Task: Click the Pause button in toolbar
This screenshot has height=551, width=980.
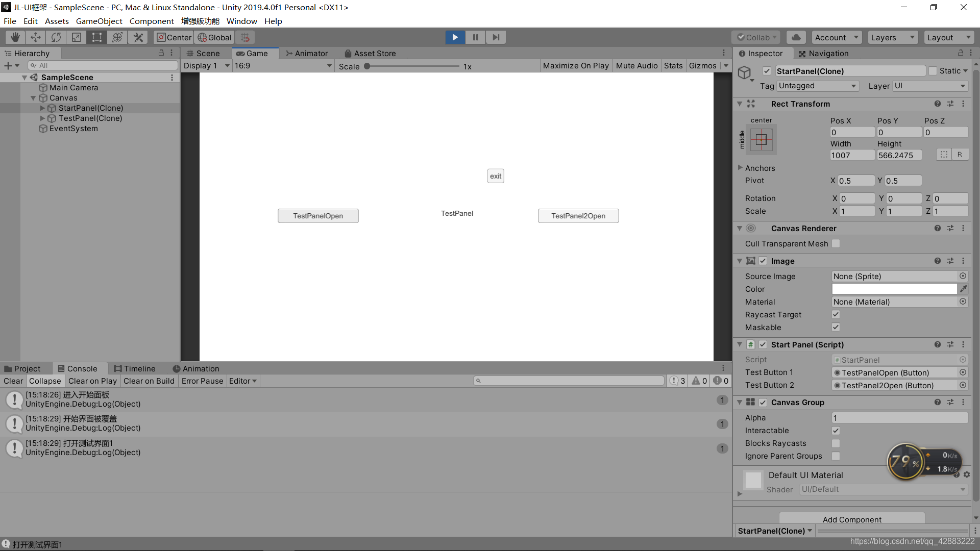Action: pos(475,37)
